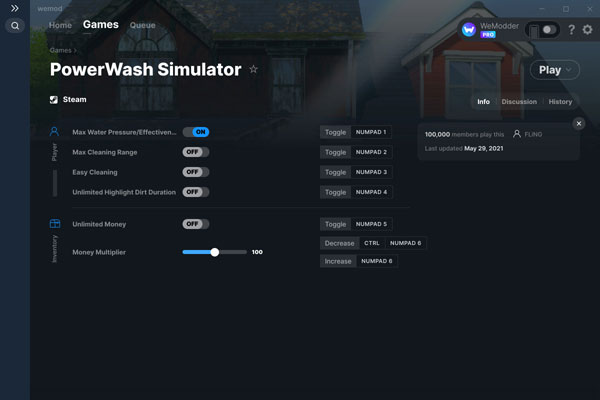Click the NUMPAD 2 key binding
Image resolution: width=600 pixels, height=400 pixels.
(371, 152)
